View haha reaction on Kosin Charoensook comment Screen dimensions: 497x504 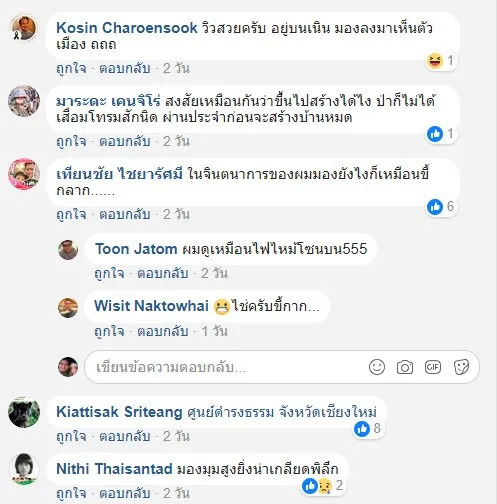tap(441, 61)
